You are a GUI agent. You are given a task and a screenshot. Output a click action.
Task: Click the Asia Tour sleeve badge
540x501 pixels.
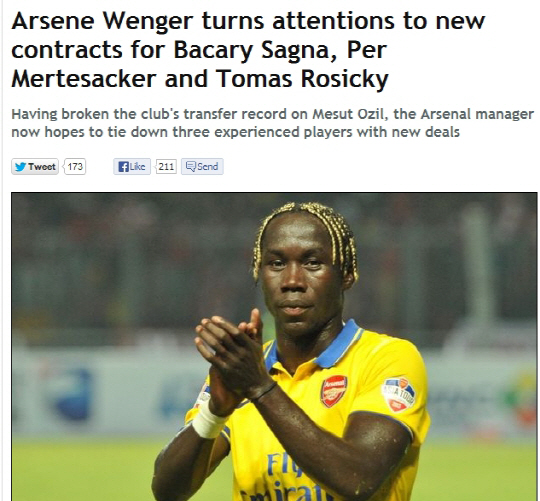pos(398,395)
